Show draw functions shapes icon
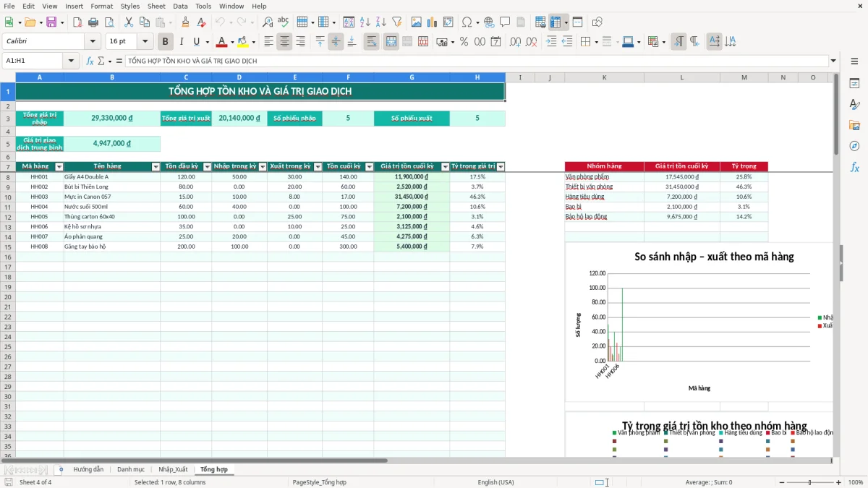 tap(597, 22)
